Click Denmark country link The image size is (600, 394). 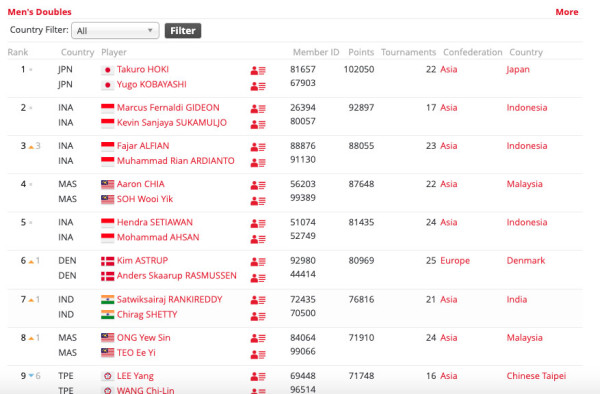[526, 260]
